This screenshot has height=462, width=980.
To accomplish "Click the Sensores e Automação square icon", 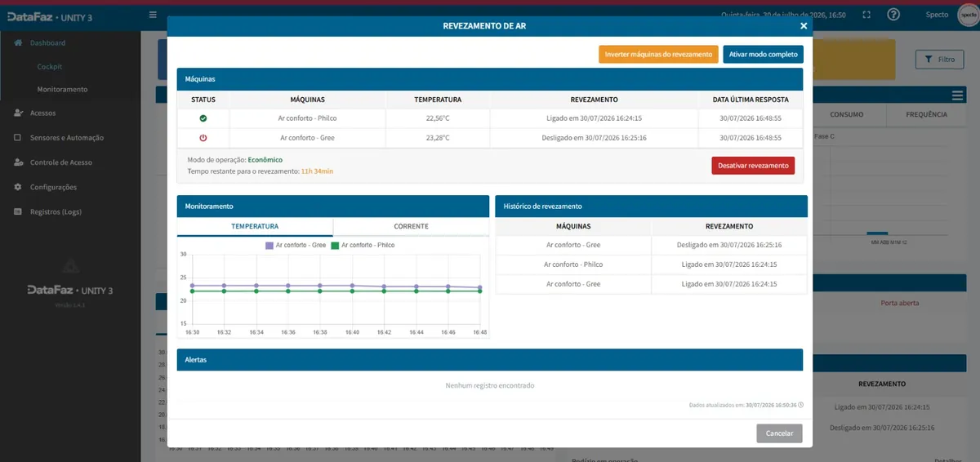I will click(18, 138).
